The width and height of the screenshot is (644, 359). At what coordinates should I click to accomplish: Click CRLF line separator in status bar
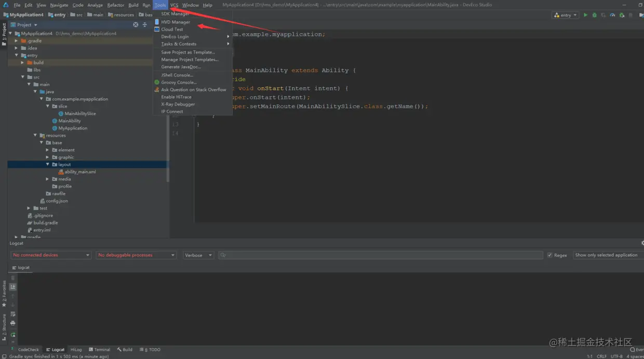pos(601,356)
